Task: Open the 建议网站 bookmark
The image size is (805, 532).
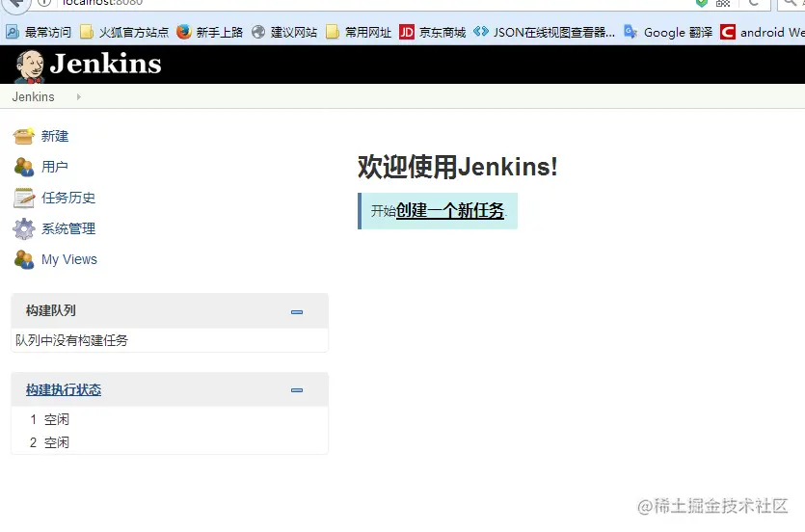Action: pos(284,32)
